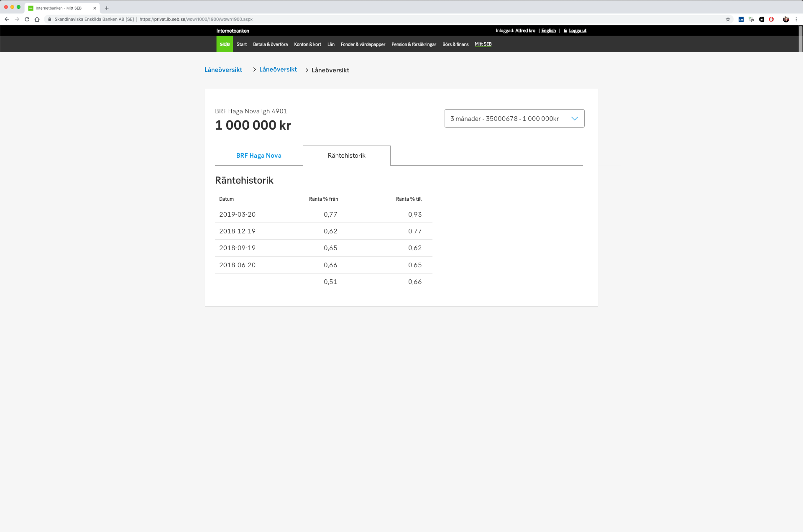
Task: Select the Räntehistorik tab
Action: point(346,155)
